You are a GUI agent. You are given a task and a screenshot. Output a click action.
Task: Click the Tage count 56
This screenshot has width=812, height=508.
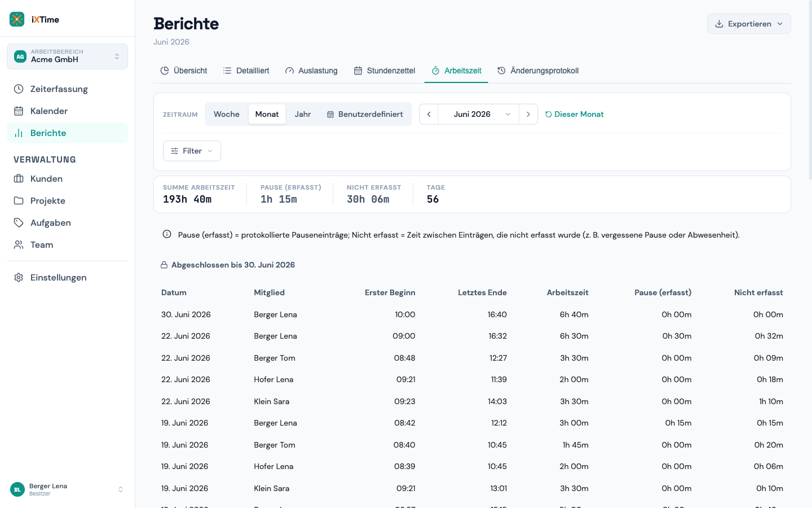tap(433, 199)
